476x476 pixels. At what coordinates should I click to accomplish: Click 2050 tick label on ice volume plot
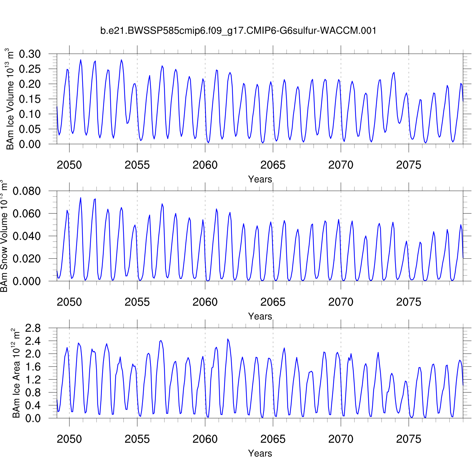click(x=69, y=165)
